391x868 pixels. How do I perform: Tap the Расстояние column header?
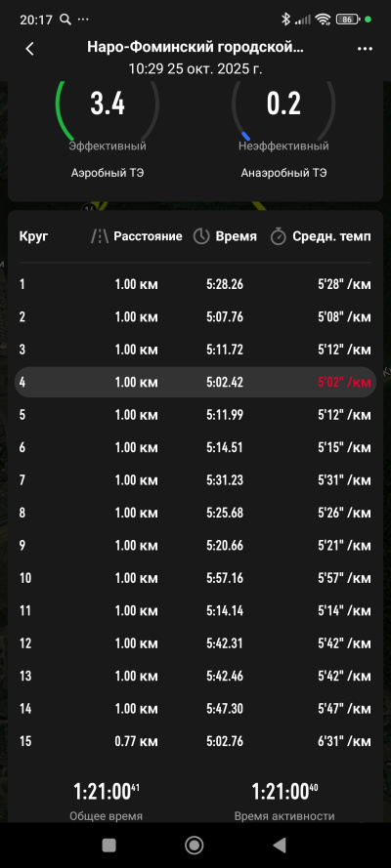[x=148, y=236]
